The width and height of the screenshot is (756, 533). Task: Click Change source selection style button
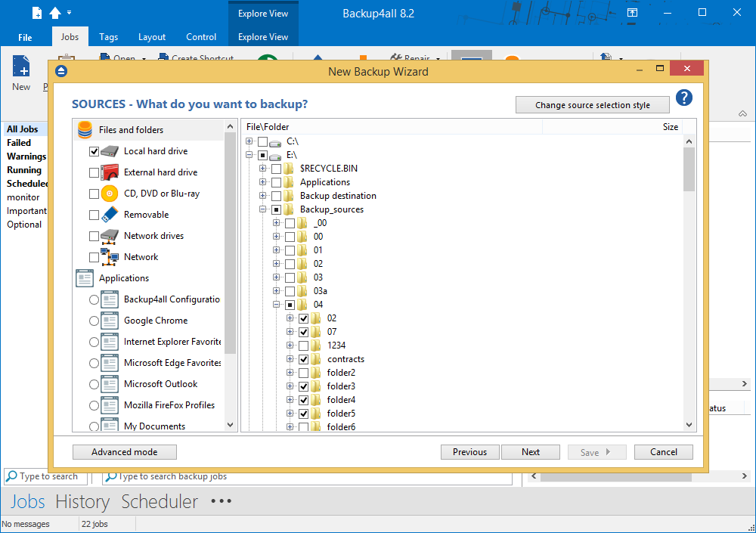tap(592, 105)
